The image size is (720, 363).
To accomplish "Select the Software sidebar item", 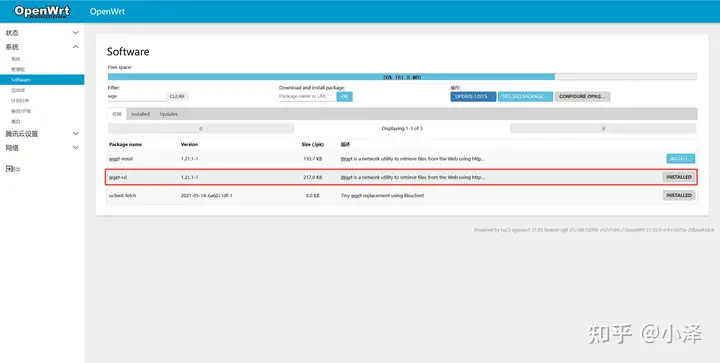I will pos(42,80).
